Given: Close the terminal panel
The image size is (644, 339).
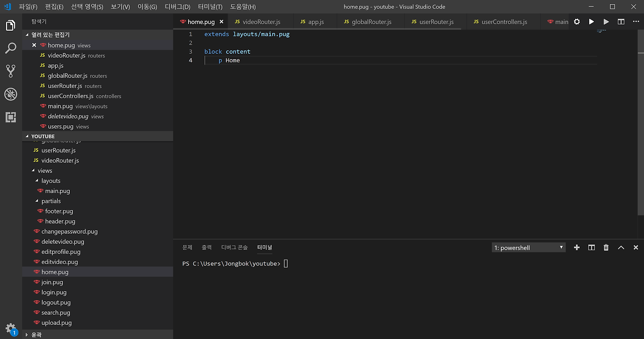Looking at the screenshot, I should tap(636, 247).
